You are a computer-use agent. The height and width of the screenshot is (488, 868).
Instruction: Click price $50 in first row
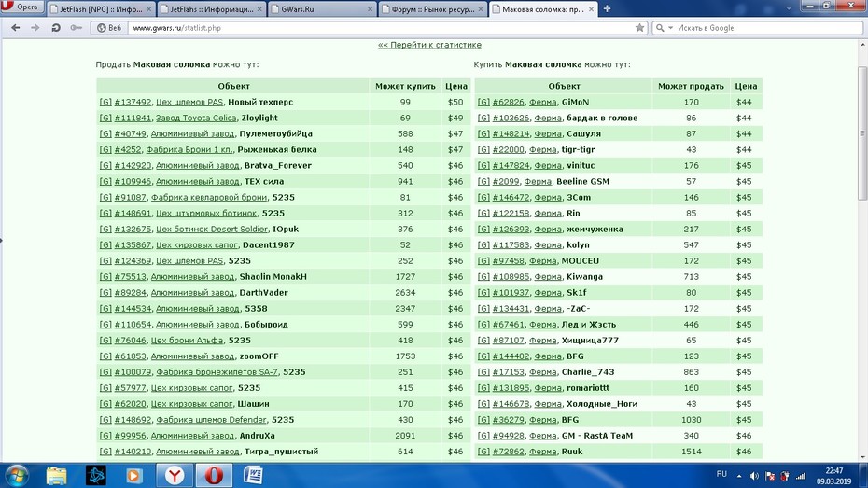pyautogui.click(x=455, y=102)
